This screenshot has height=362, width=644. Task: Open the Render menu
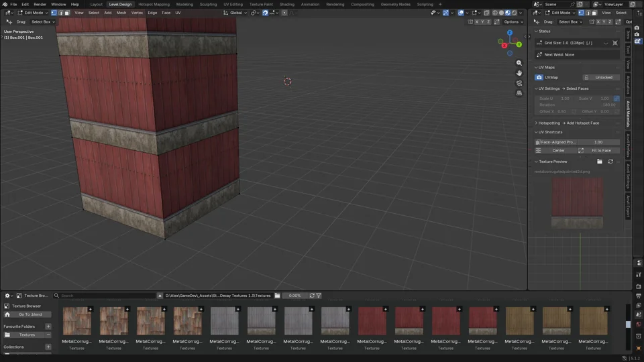[x=40, y=4]
